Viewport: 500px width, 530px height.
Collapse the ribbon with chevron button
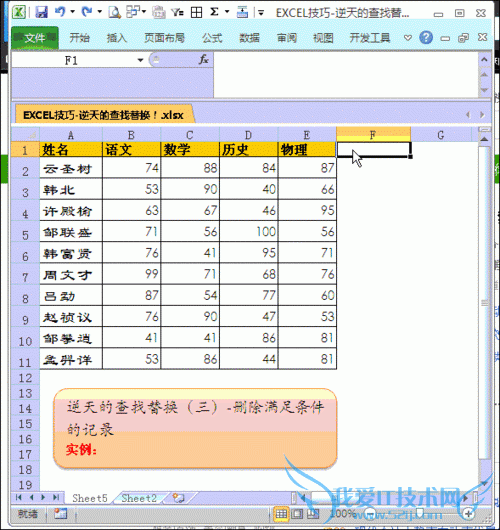point(408,38)
